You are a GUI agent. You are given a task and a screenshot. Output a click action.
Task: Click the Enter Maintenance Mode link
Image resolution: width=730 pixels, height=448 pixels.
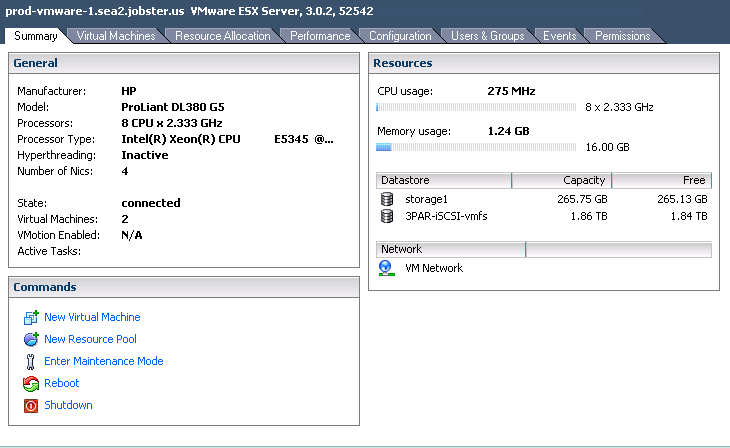point(104,361)
